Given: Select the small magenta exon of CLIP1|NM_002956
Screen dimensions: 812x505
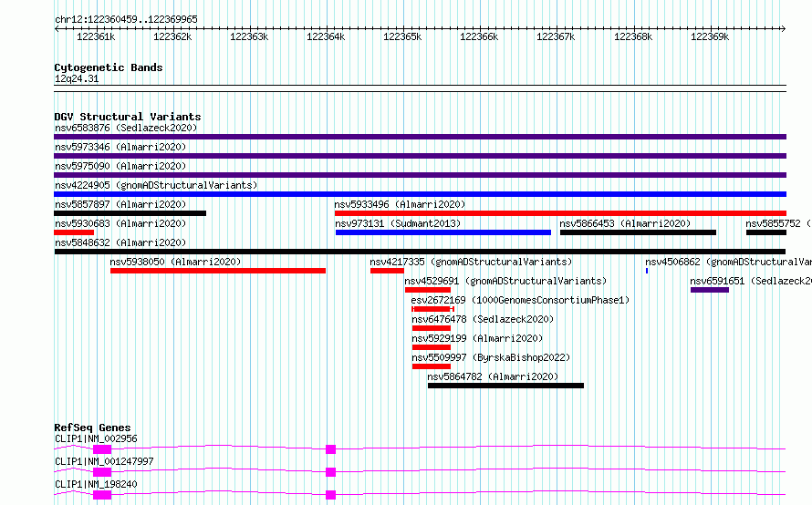Looking at the screenshot, I should [330, 449].
